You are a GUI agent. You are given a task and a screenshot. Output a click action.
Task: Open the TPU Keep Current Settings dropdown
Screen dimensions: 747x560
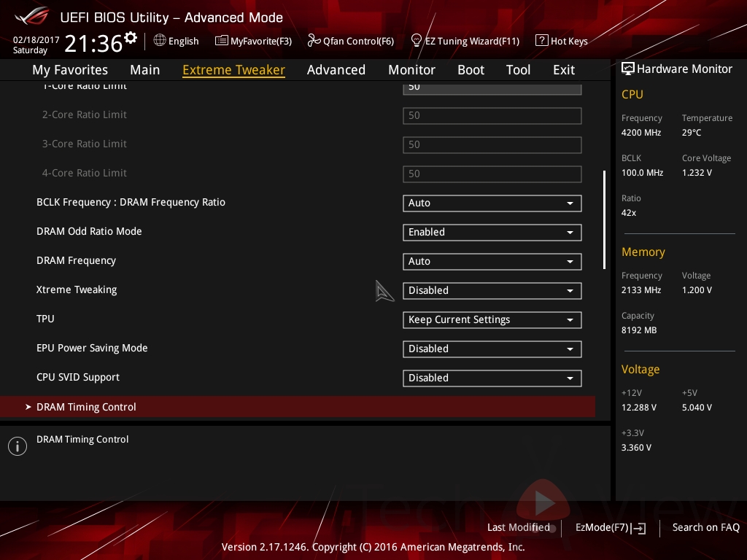coord(492,319)
